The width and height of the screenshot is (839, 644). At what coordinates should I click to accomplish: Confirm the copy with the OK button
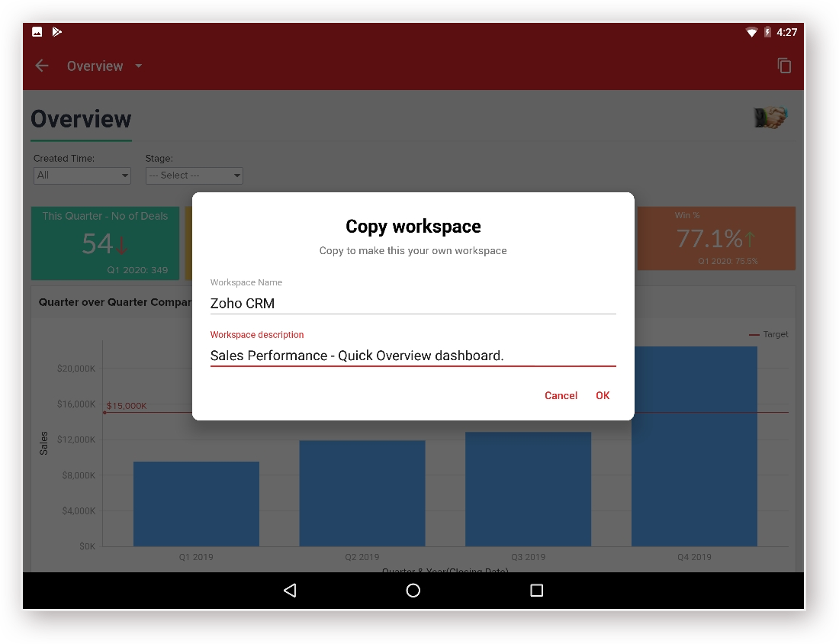603,395
